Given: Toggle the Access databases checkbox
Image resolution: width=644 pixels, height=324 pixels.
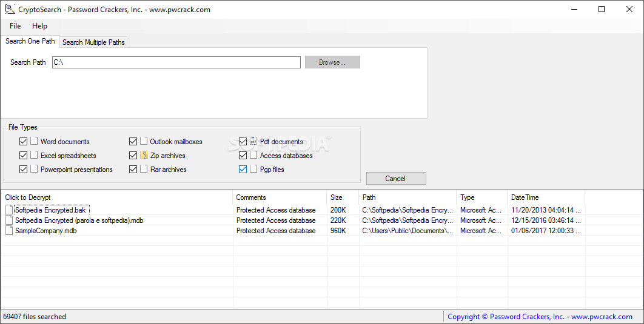Looking at the screenshot, I should (x=243, y=156).
